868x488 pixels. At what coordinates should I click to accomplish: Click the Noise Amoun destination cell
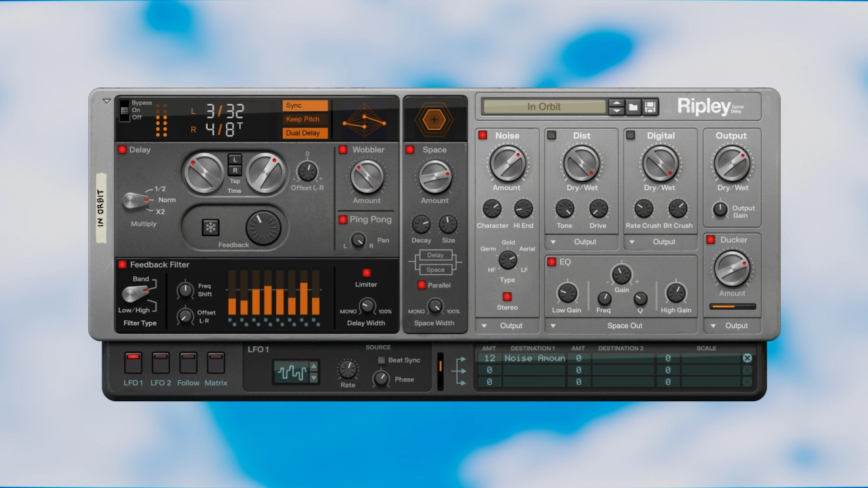pos(535,358)
